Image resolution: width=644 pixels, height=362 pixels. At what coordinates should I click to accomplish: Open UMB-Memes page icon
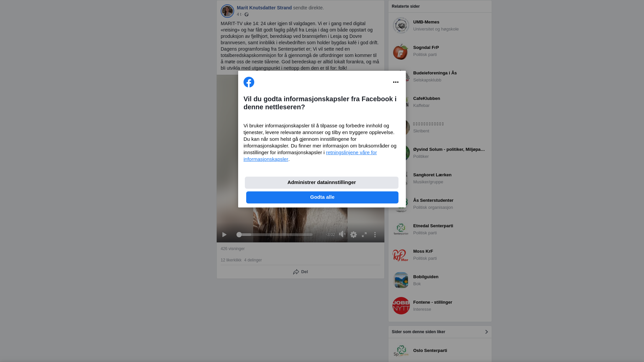[401, 25]
